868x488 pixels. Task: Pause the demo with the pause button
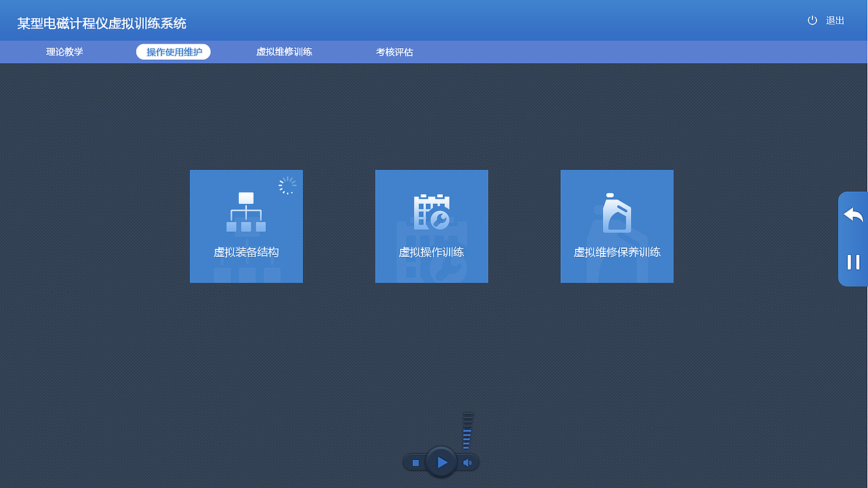(852, 263)
